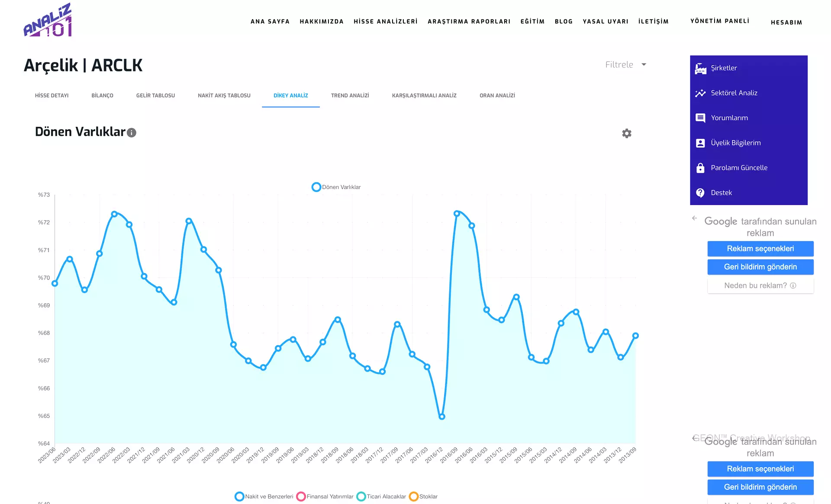Switch to Gelir Tablosu tab

pos(156,96)
